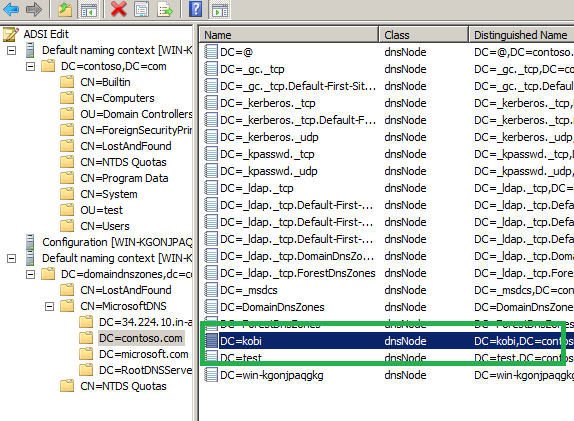
Task: Open Properties toolbar icon
Action: coord(141,9)
